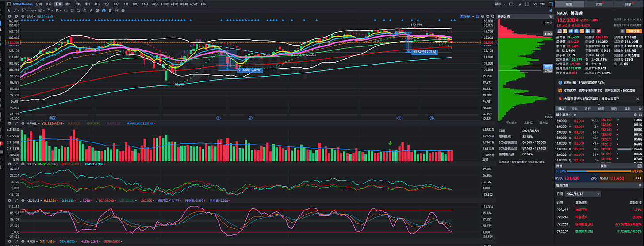This screenshot has width=644, height=246.
Task: Open SAR indicator settings gear
Action: (10, 16)
